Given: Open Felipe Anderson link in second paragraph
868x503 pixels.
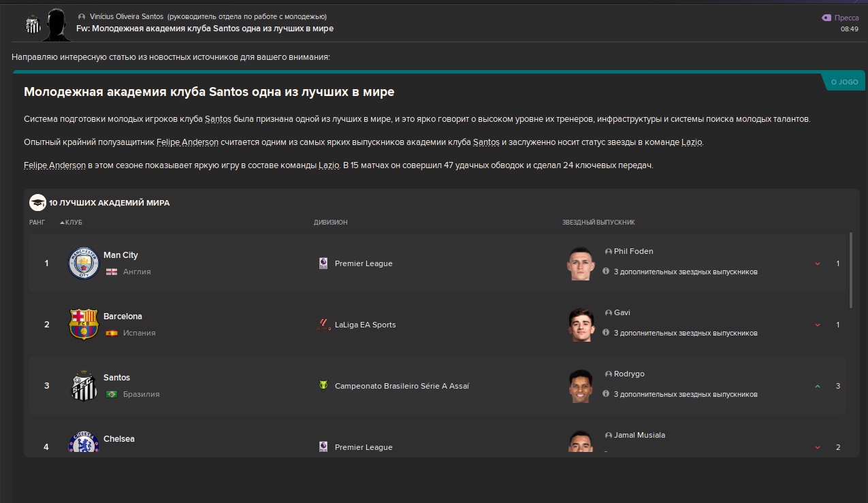Looking at the screenshot, I should pos(189,142).
